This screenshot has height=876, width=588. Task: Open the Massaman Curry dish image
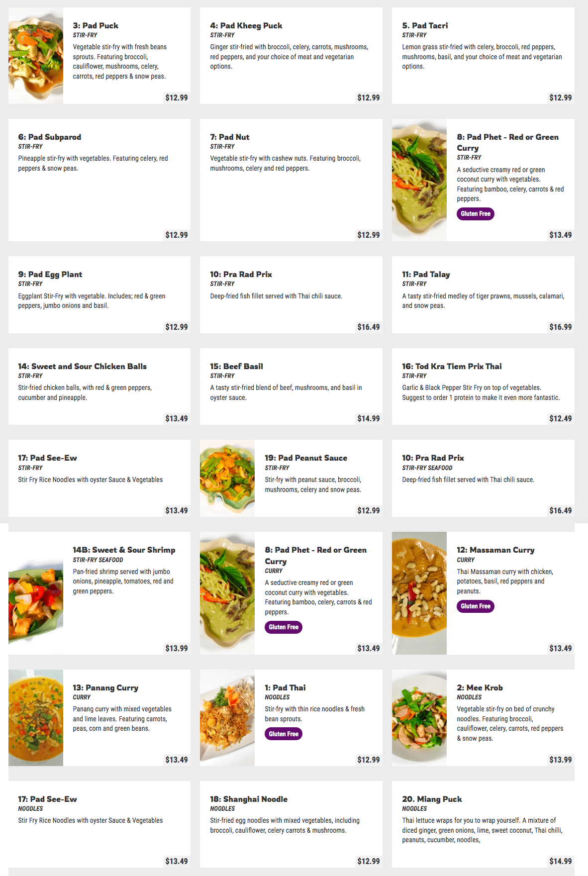(419, 593)
